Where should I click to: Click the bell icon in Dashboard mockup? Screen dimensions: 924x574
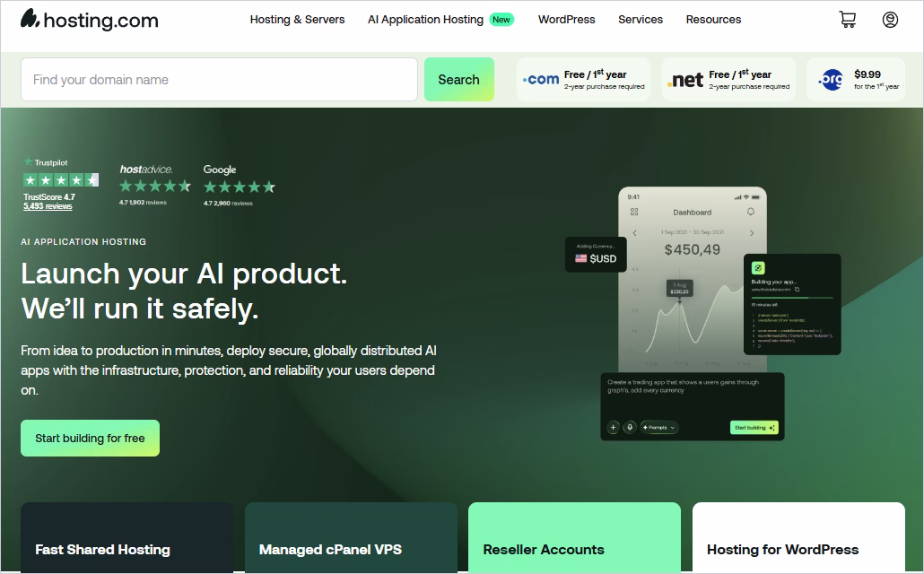tap(750, 212)
